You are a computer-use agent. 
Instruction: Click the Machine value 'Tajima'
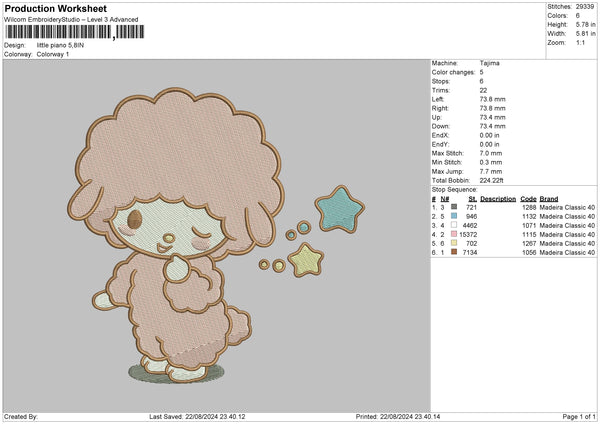[x=489, y=63]
